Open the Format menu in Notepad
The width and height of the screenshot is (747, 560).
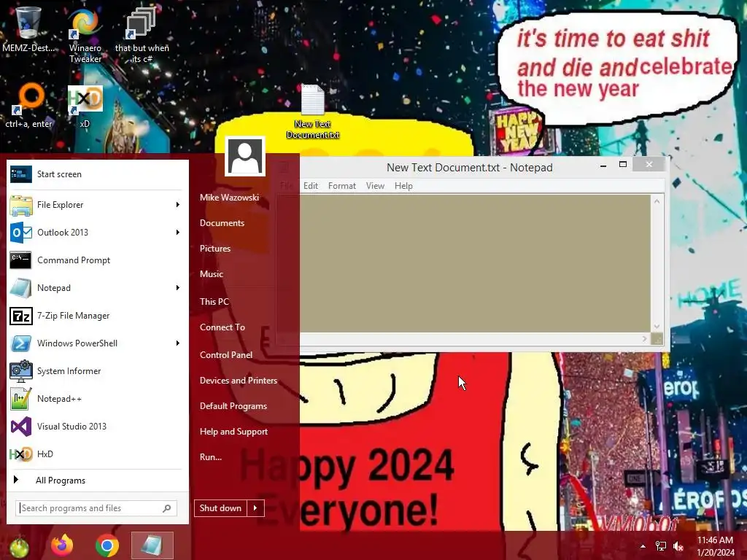coord(342,186)
